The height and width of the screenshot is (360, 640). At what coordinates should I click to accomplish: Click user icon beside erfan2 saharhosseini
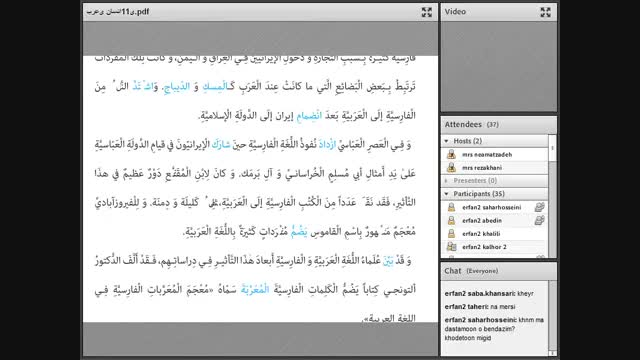[451, 207]
